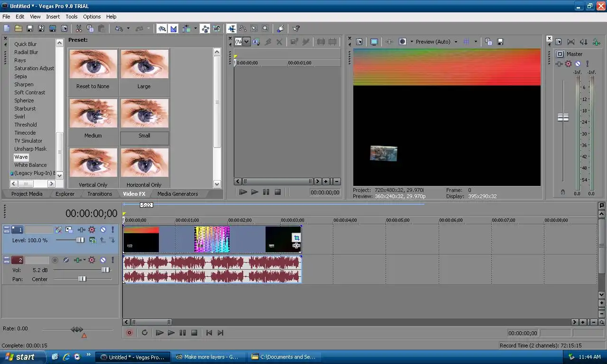Viewport: 607px width, 364px height.
Task: Click Event Pan/Crop icon on the last clip
Action: (x=296, y=238)
